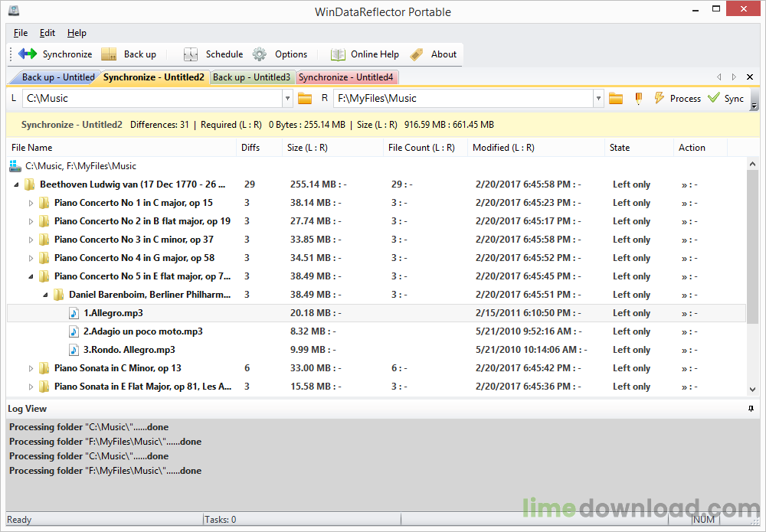Click action arrows for 3.Rondo. Allegro.mp3
This screenshot has height=532, width=766.
click(689, 350)
